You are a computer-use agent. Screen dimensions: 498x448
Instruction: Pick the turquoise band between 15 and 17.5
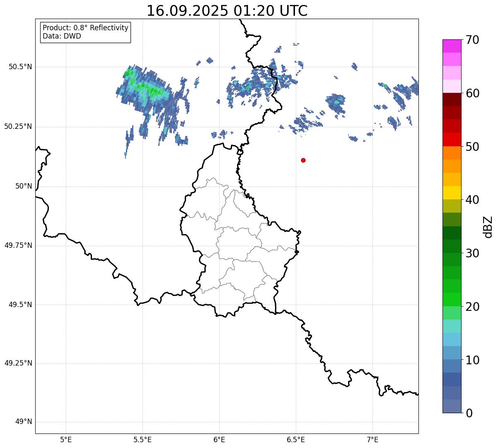coord(452,326)
